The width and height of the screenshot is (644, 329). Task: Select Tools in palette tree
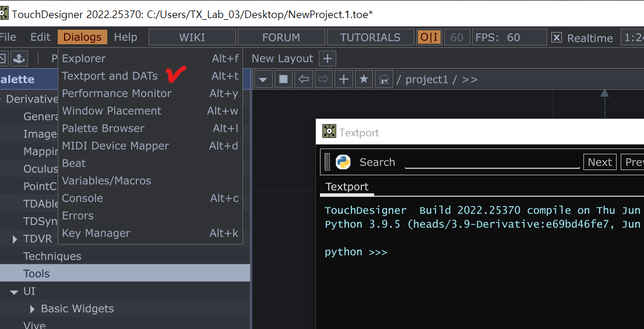click(125, 273)
